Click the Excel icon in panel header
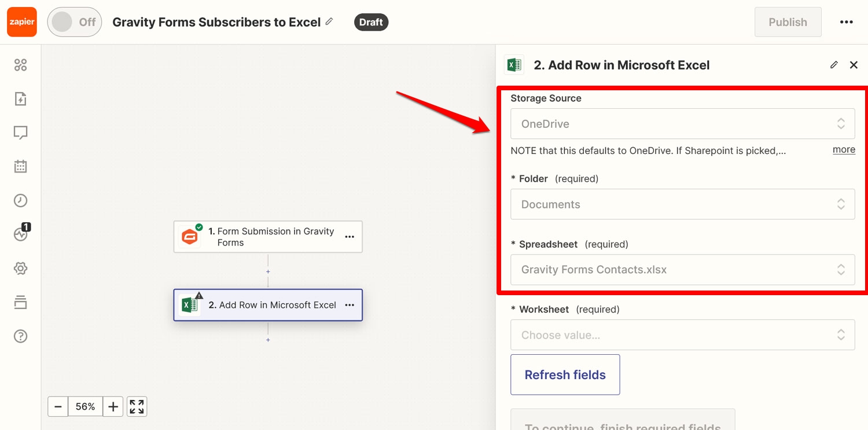868x430 pixels. 514,65
